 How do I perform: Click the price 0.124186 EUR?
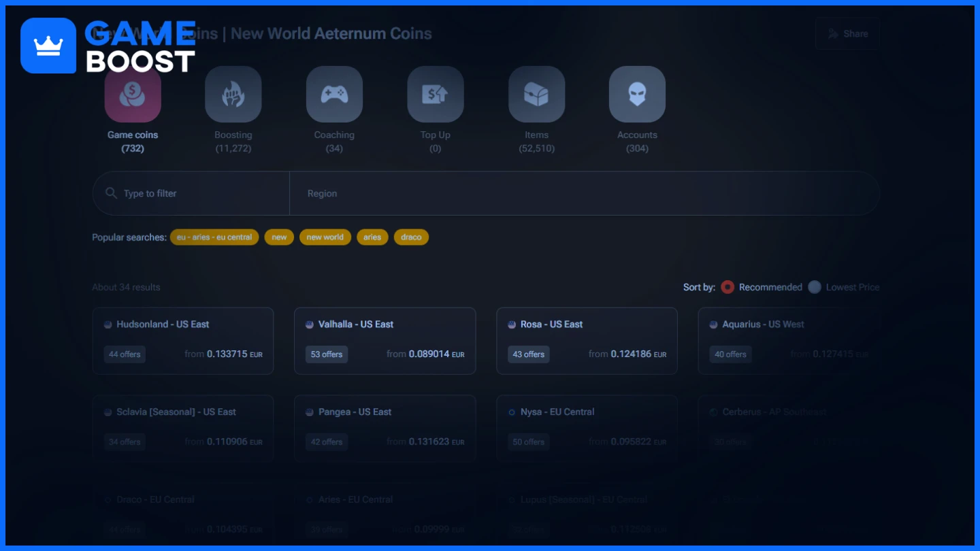[639, 354]
